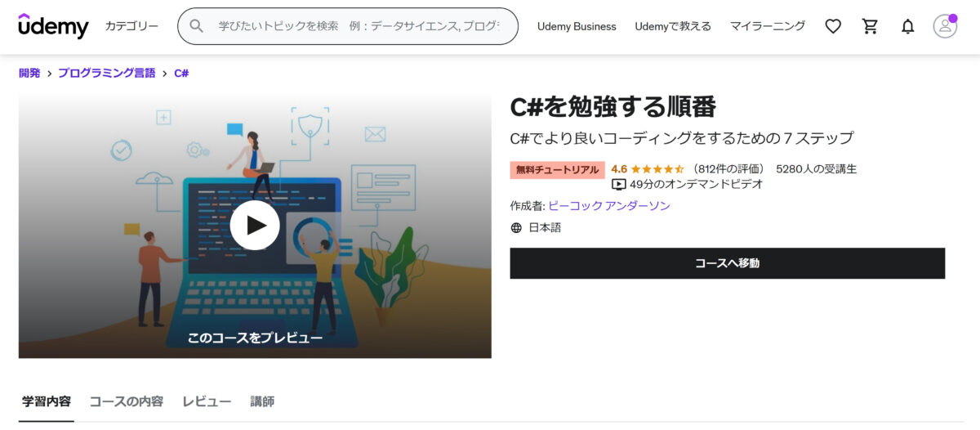Click the 5280人の受講生 text
This screenshot has height=430, width=980.
[x=816, y=169]
